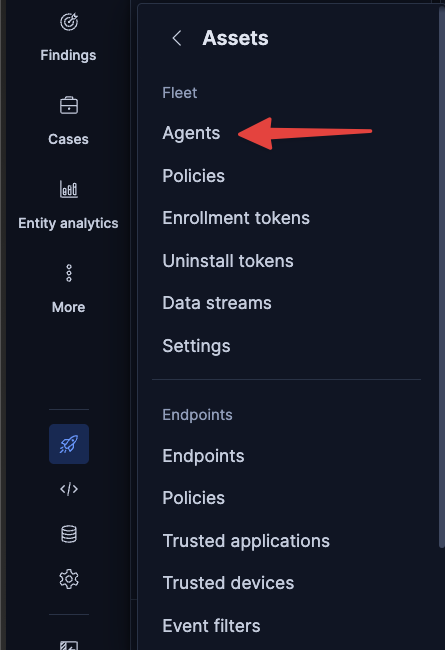Select Trusted applications
Screen dimensions: 445x650
246,541
